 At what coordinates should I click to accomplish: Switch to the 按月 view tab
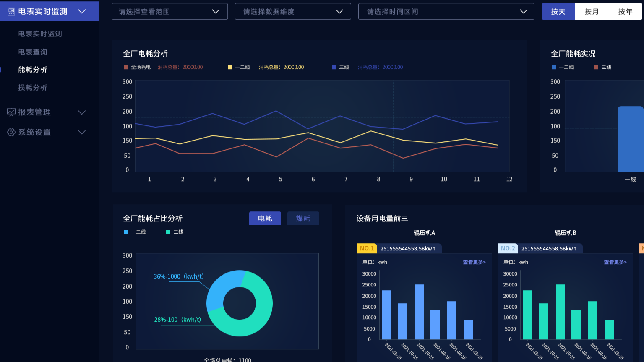[592, 12]
